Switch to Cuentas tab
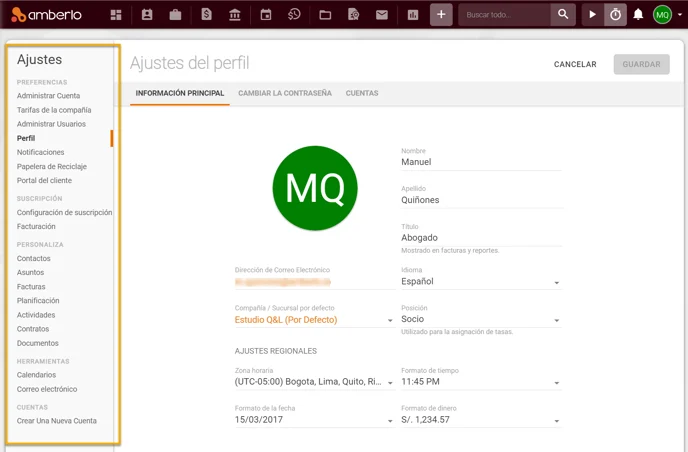The width and height of the screenshot is (688, 452). (362, 93)
